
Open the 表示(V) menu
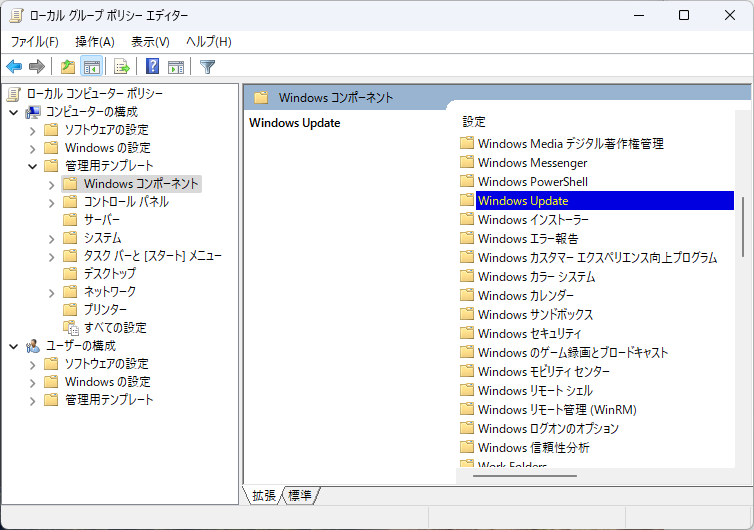(x=151, y=42)
